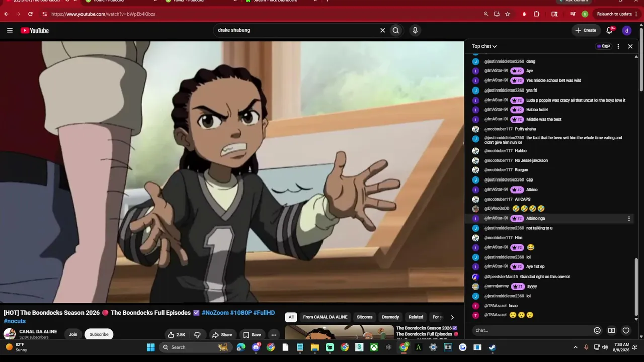This screenshot has width=644, height=362.
Task: Open YouTube notifications bell
Action: pyautogui.click(x=610, y=30)
